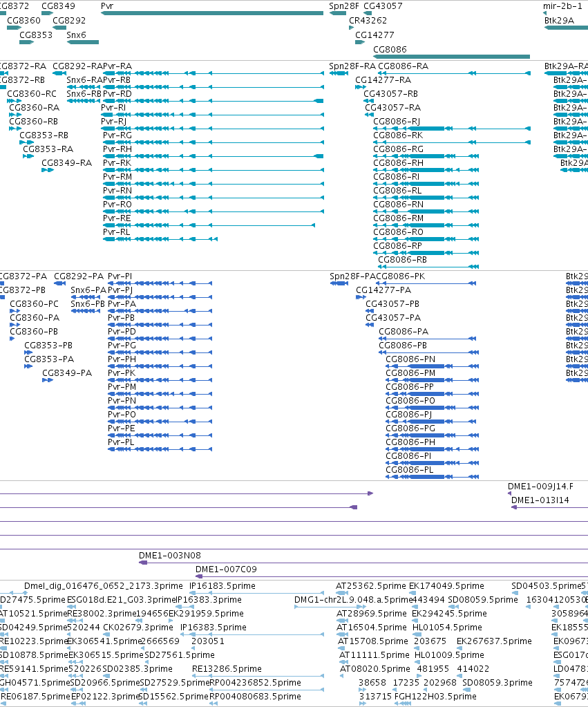Screen dimensions: 588x707
Task: Select the 'IP16183.5prime' EST label
Action: 222,585
